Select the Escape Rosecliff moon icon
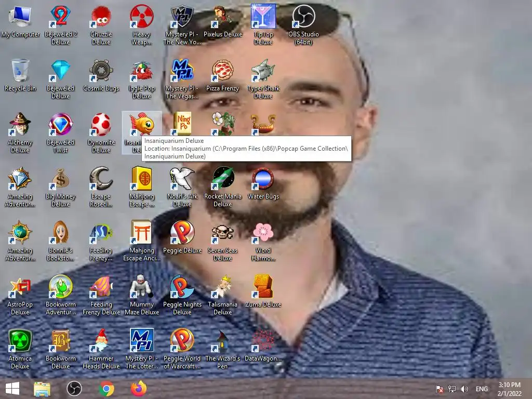 point(101,179)
